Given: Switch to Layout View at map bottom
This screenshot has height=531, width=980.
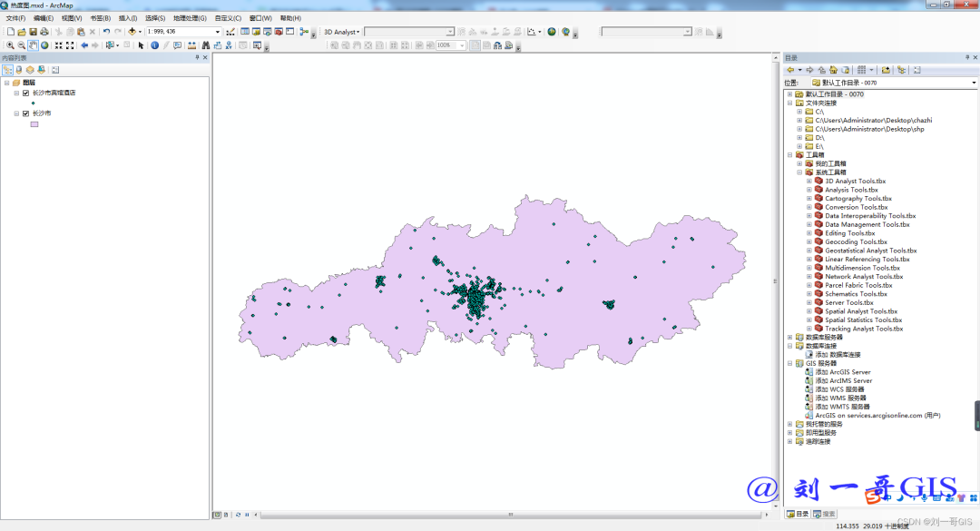Looking at the screenshot, I should coord(226,515).
